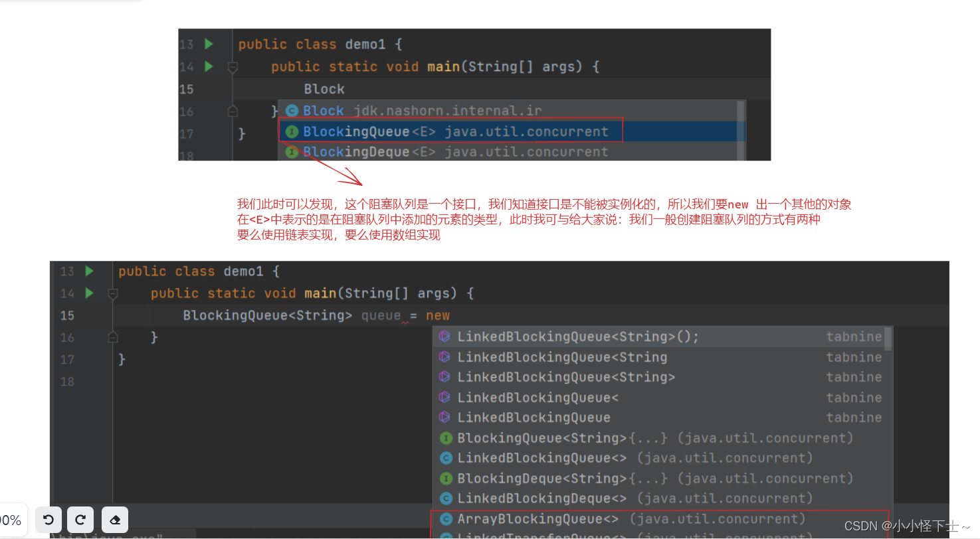Click main method name in top snippet
980x539 pixels.
443,66
